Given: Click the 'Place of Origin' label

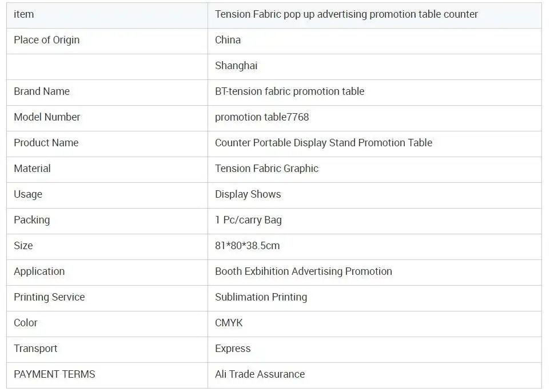Looking at the screenshot, I should pos(46,40).
